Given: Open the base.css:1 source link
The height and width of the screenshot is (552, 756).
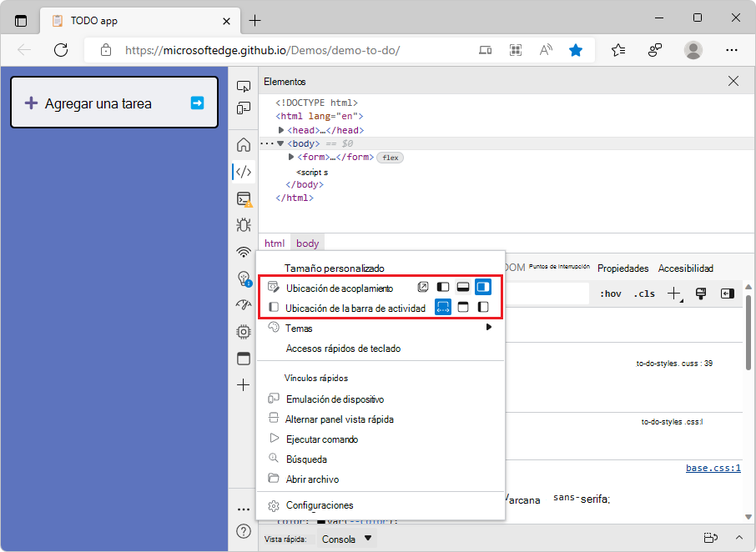Looking at the screenshot, I should [713, 469].
